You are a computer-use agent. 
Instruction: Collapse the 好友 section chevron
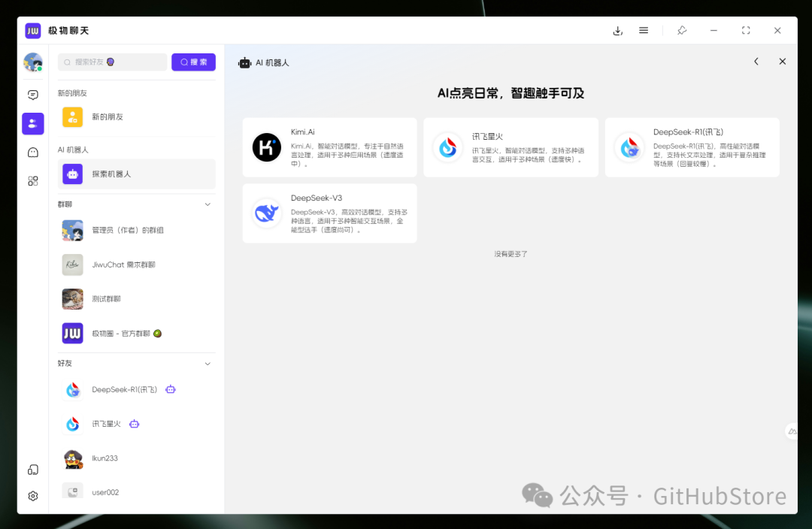click(208, 364)
